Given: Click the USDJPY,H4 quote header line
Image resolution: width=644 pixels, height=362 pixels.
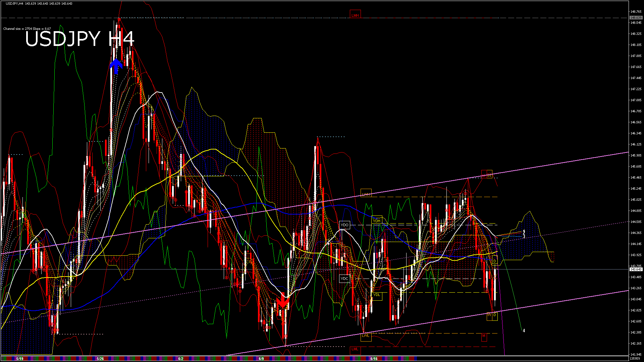Looking at the screenshot, I should 39,3.
